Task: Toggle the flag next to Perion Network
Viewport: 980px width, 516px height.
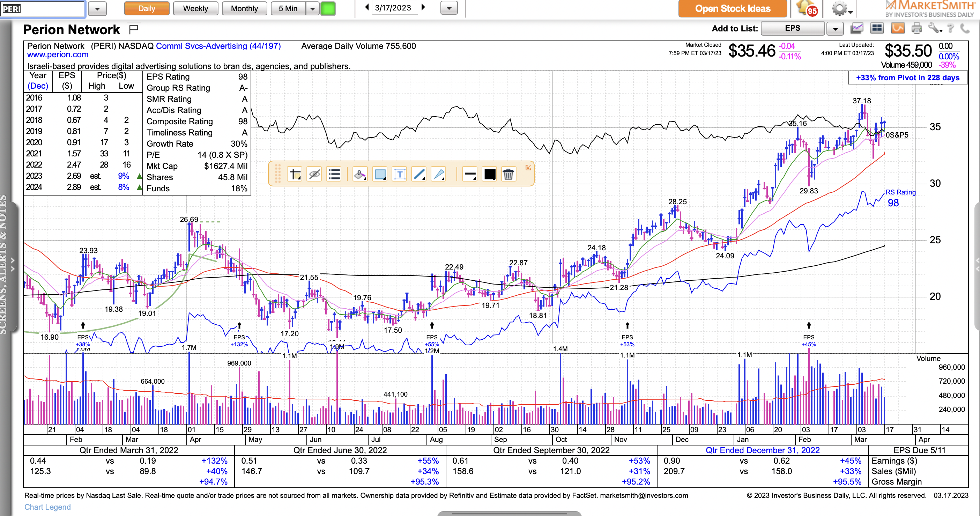Action: coord(134,29)
